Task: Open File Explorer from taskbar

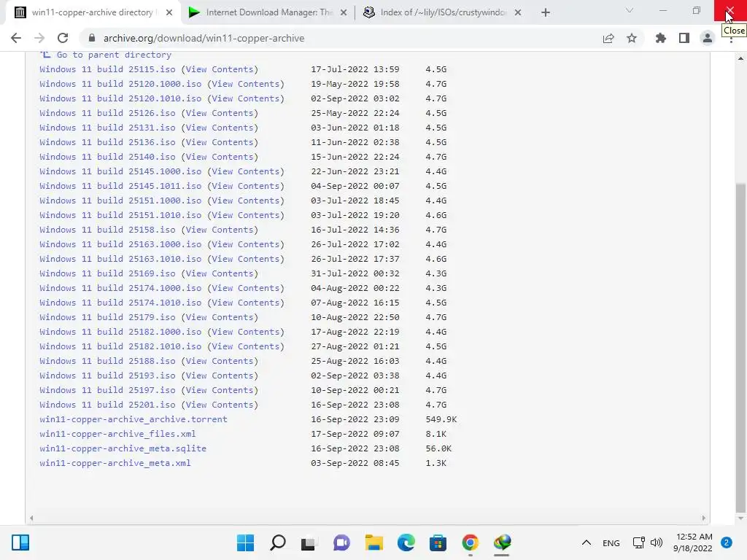Action: tap(374, 542)
